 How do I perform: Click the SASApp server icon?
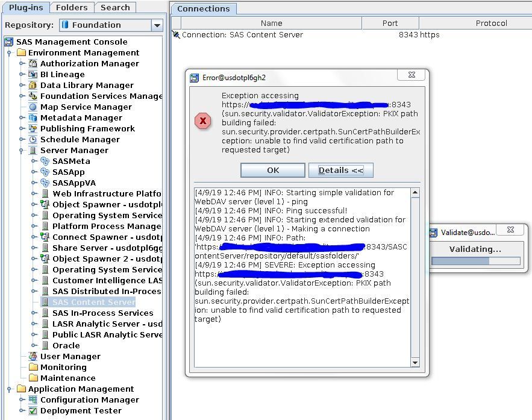pos(45,172)
